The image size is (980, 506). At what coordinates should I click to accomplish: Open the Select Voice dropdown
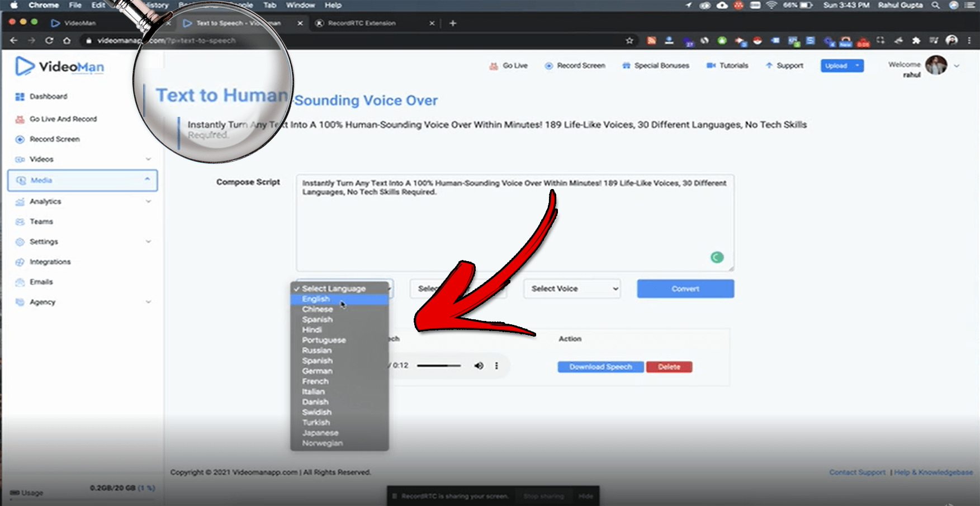tap(572, 289)
